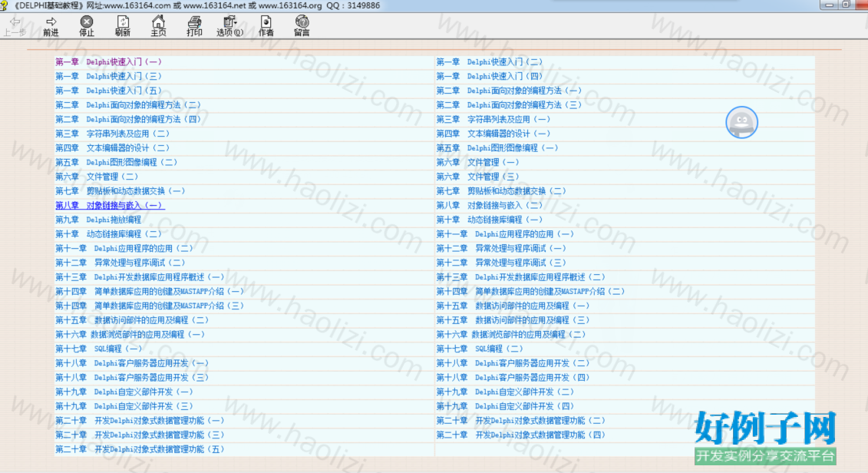Click the Forward (前进) arrow icon

[x=51, y=26]
